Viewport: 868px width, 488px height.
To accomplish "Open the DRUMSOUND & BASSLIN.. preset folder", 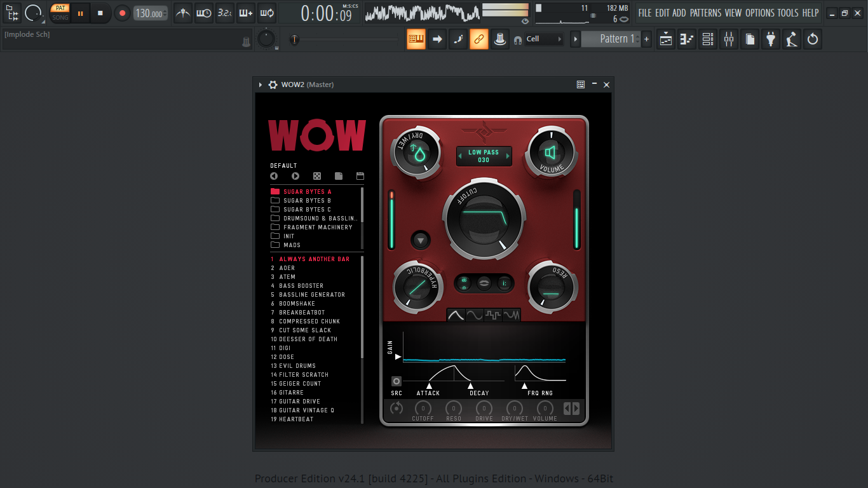I will pos(320,219).
